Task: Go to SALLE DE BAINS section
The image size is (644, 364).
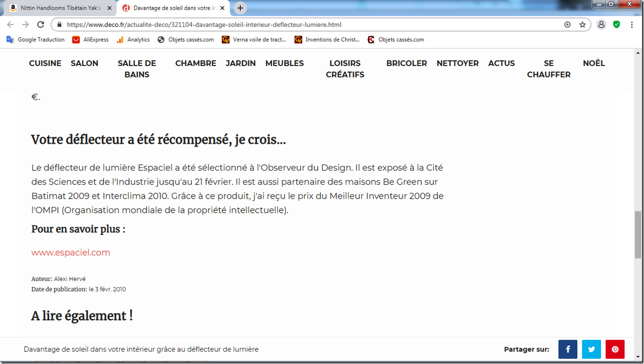Action: pyautogui.click(x=137, y=69)
